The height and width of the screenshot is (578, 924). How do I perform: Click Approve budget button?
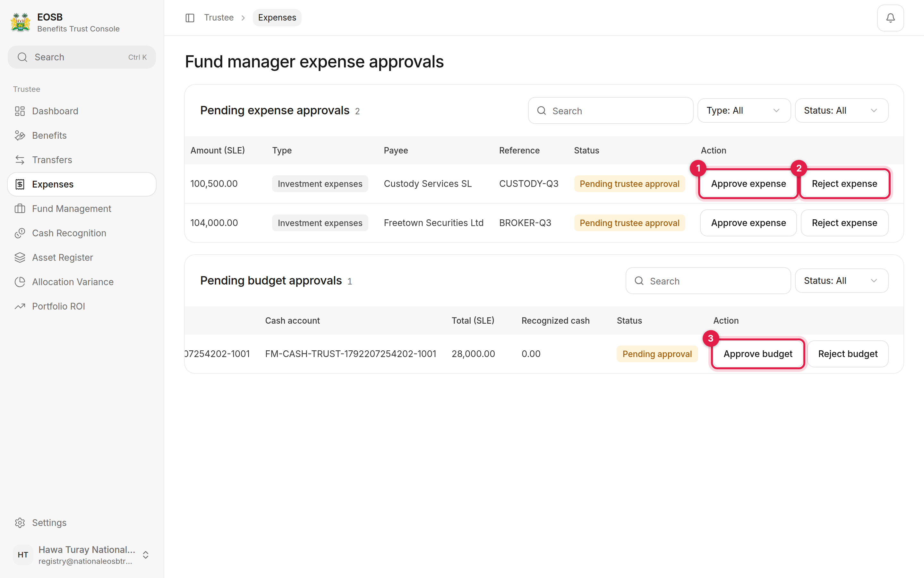(758, 354)
